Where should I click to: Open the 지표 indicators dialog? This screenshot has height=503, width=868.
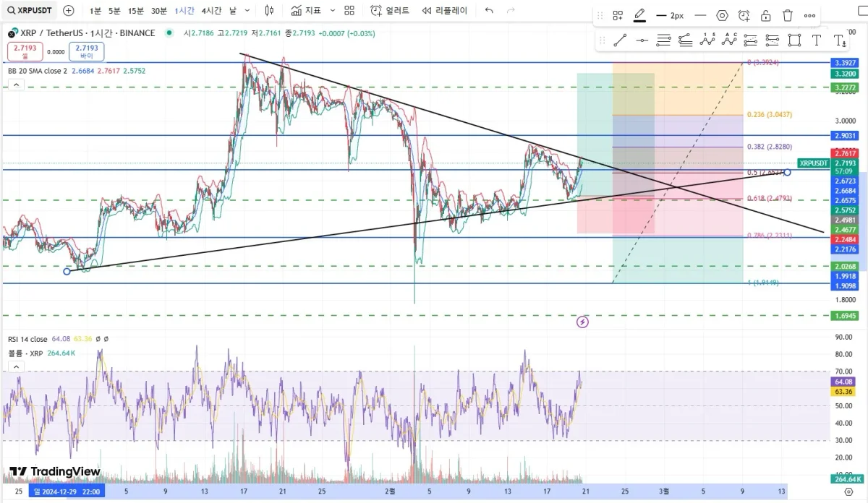click(x=306, y=11)
